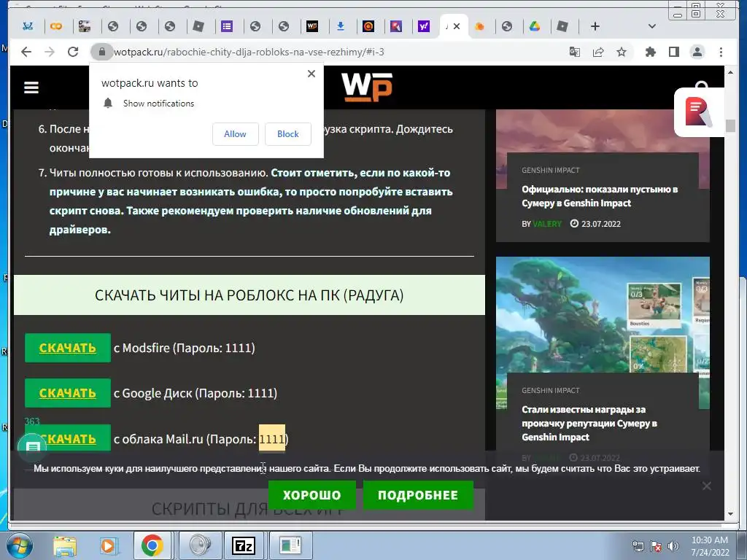Launch the media player taskbar icon
The height and width of the screenshot is (560, 747).
tap(108, 545)
